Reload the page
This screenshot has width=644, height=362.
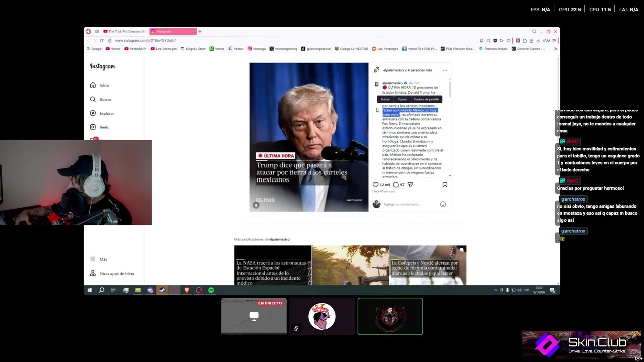tap(102, 40)
